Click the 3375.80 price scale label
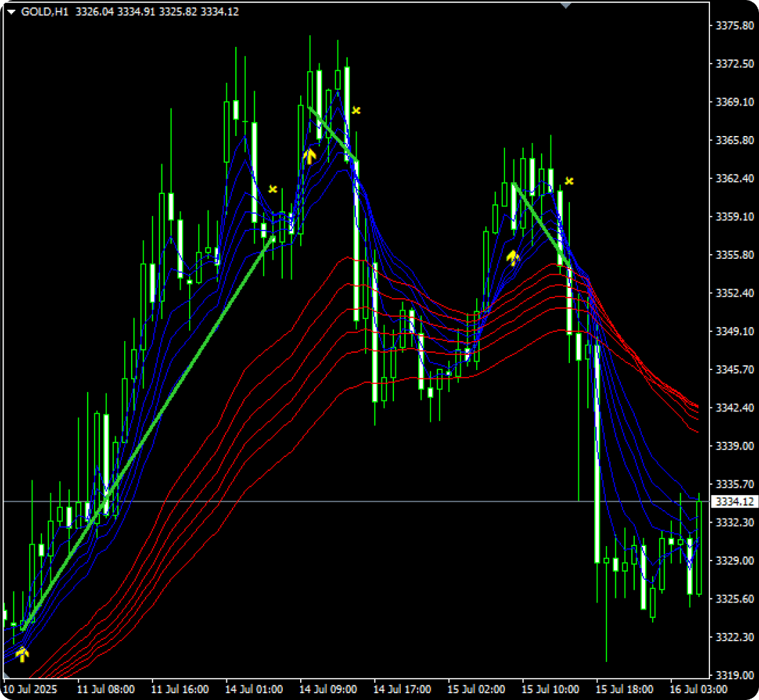Image resolution: width=759 pixels, height=700 pixels. [x=734, y=26]
